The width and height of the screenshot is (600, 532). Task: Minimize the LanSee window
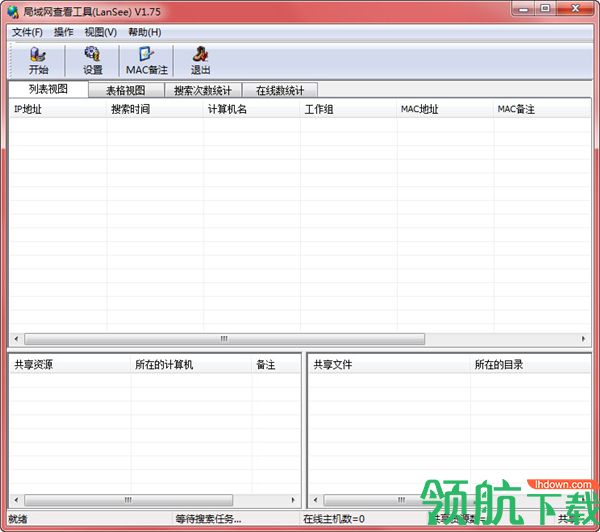click(x=523, y=8)
